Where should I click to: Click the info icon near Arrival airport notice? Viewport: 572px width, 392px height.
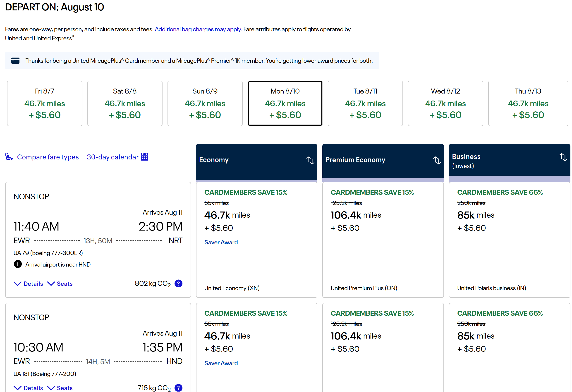17,264
